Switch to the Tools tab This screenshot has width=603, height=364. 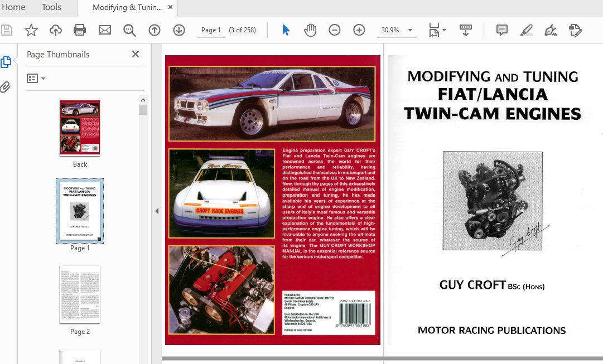[x=51, y=7]
